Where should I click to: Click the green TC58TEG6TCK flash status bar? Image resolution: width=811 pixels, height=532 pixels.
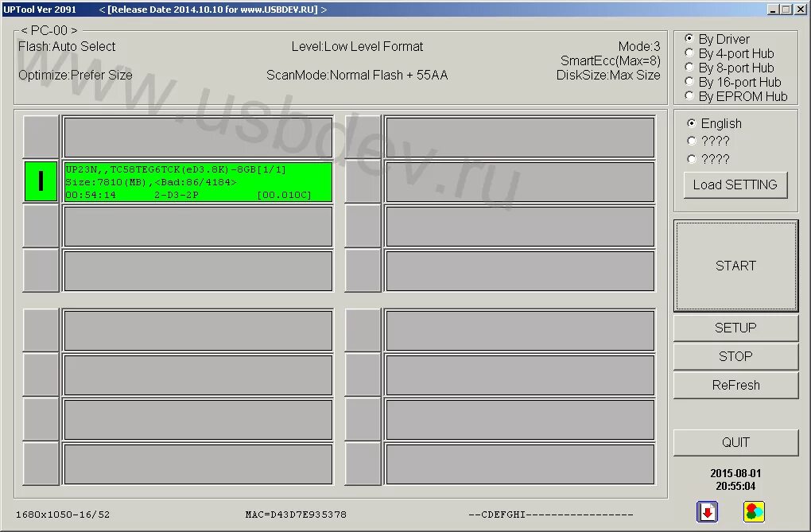[x=197, y=182]
